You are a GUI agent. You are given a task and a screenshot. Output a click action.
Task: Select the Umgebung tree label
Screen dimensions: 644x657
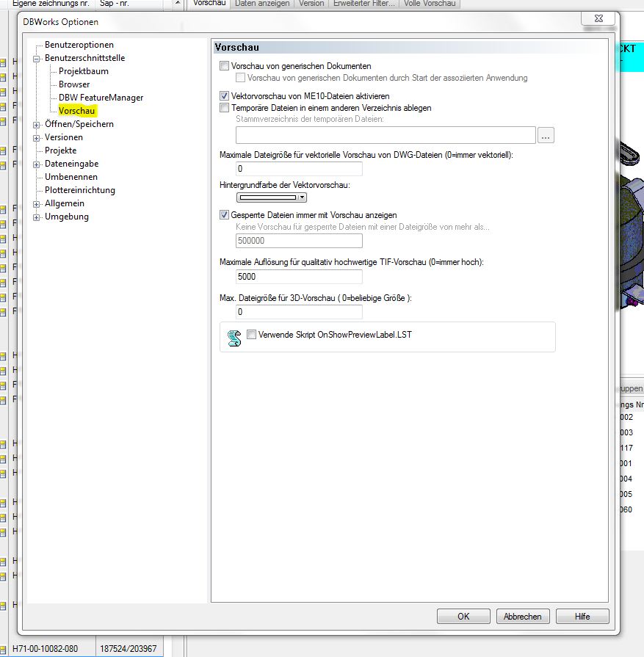[x=67, y=217]
